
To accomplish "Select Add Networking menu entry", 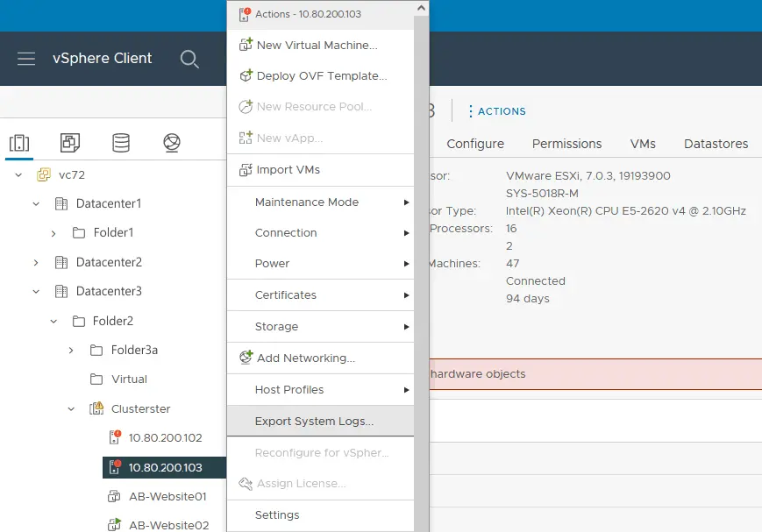I will point(321,358).
